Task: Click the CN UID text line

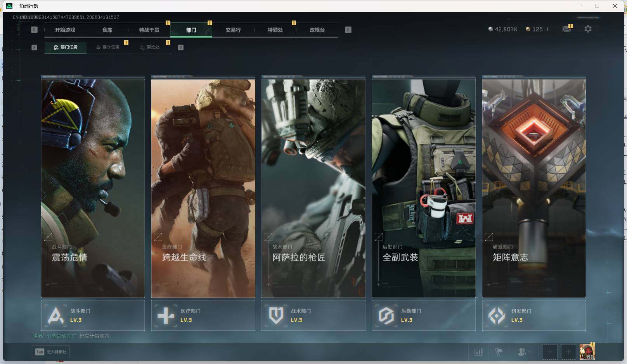Action: click(66, 17)
